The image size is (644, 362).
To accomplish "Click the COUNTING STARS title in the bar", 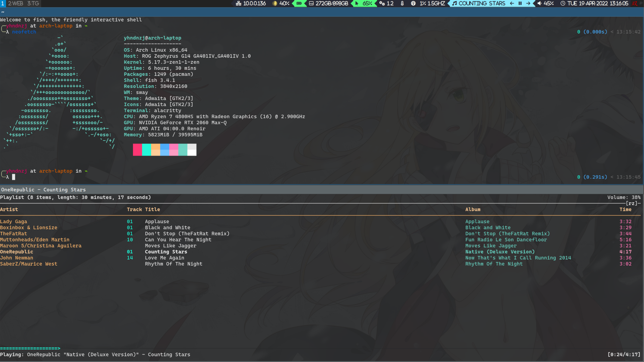I will (482, 4).
